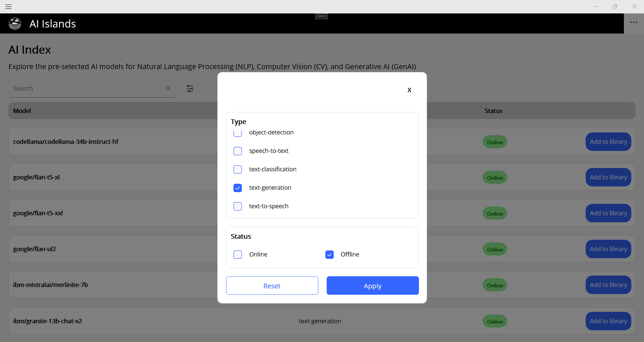This screenshot has height=342, width=644.
Task: Click text-generation type in granite row
Action: pyautogui.click(x=320, y=321)
